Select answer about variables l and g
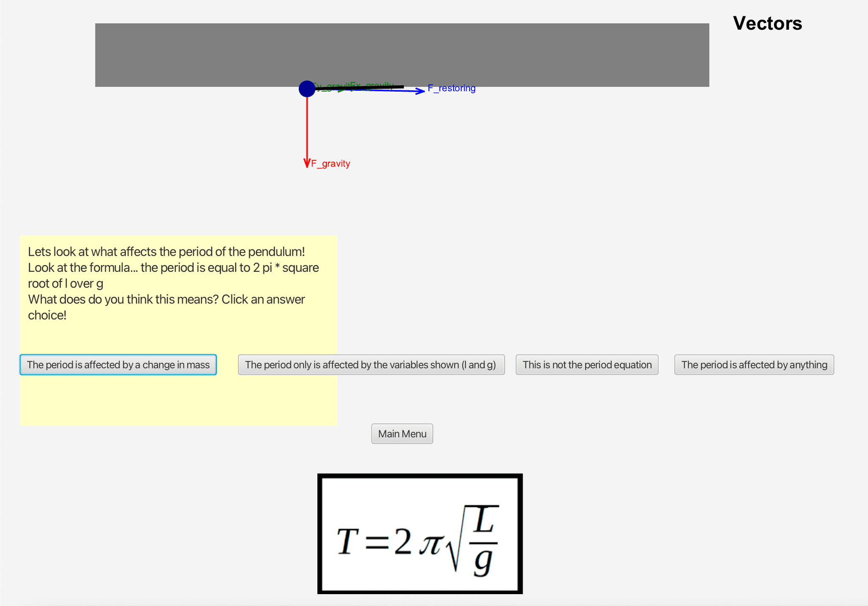Viewport: 868px width, 606px height. pos(371,365)
